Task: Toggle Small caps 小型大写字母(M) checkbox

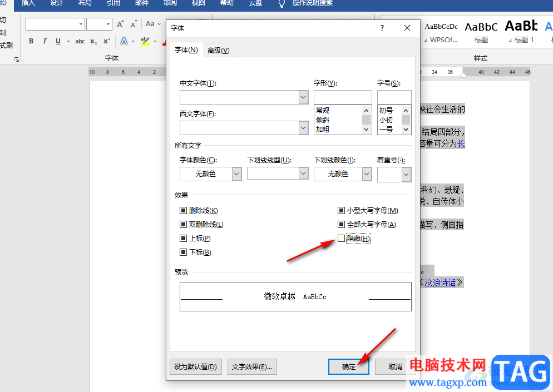Action: [x=341, y=210]
